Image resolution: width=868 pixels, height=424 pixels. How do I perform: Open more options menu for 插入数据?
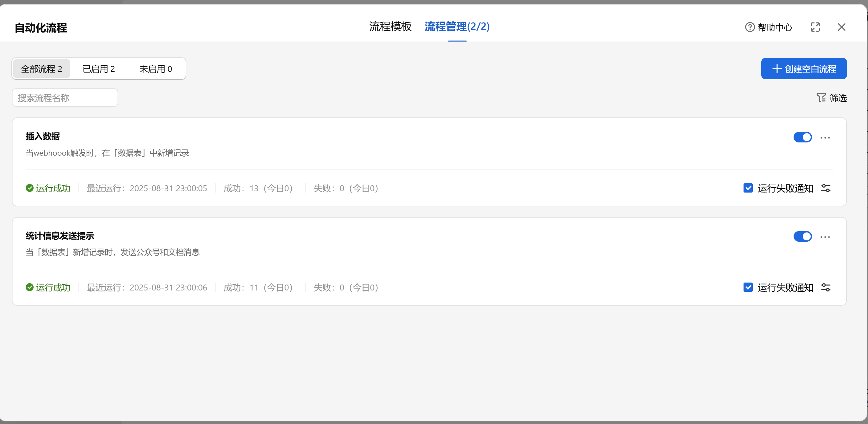click(825, 137)
